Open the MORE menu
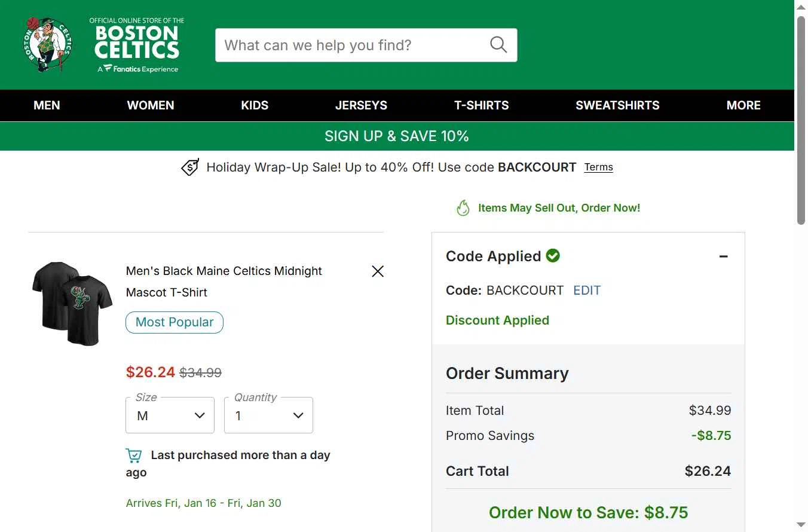808x532 pixels. click(743, 105)
